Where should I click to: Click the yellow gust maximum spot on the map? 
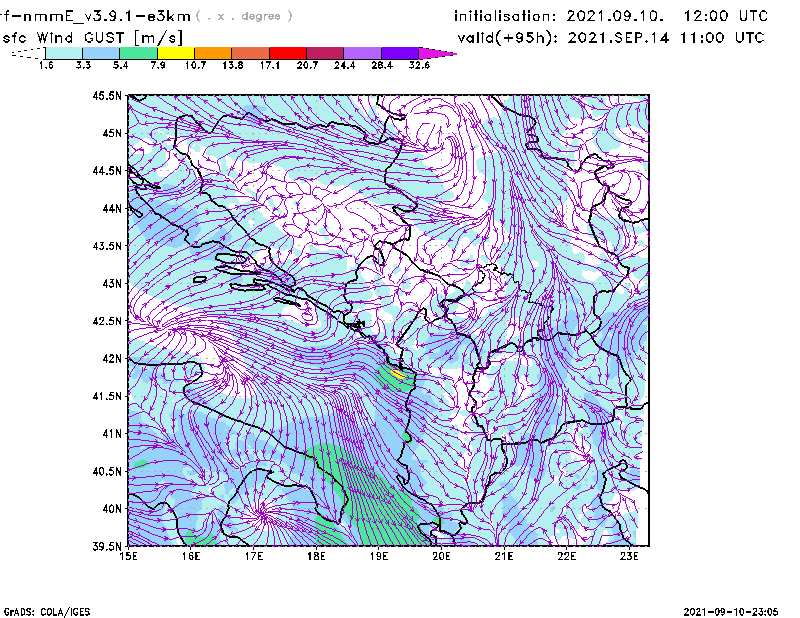pyautogui.click(x=398, y=374)
